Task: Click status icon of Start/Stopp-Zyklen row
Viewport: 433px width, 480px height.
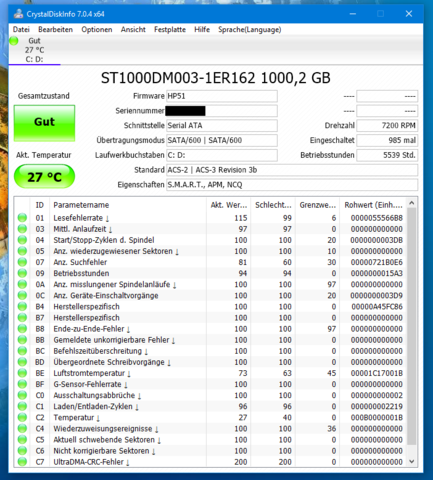Action: tap(22, 240)
